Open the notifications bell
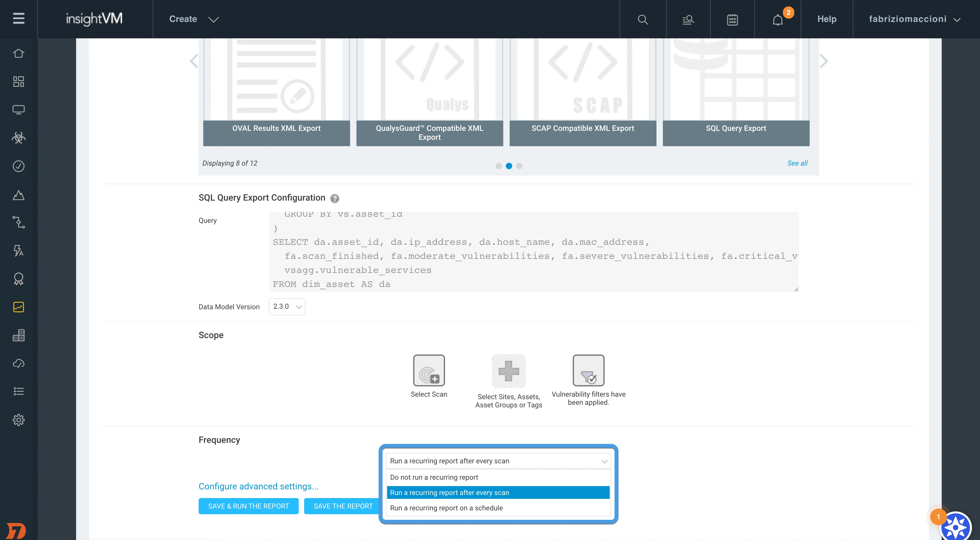This screenshot has height=540, width=980. click(x=778, y=19)
